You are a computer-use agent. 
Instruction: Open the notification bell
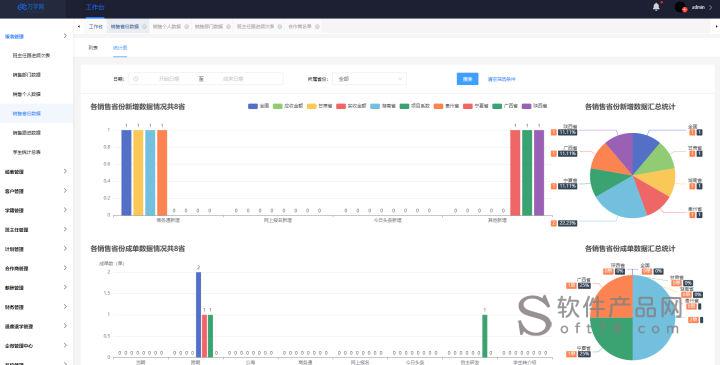(x=656, y=7)
